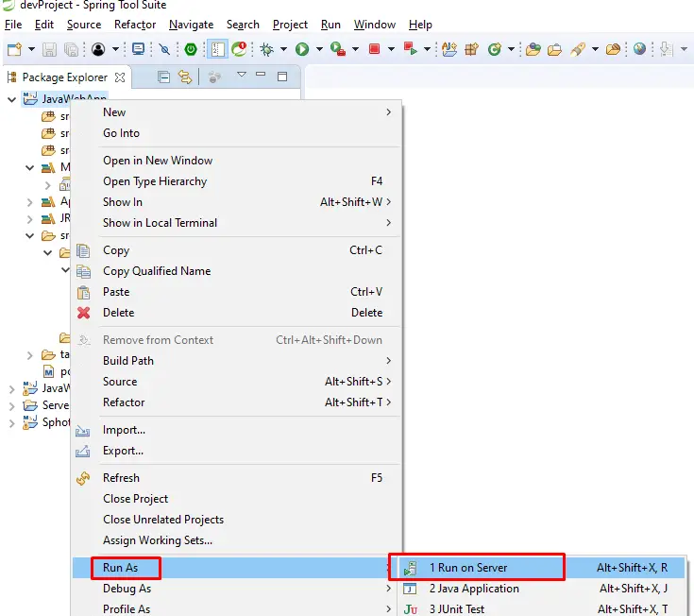Image resolution: width=694 pixels, height=616 pixels.
Task: Click the Run with coverage toolbar icon
Action: (x=338, y=49)
